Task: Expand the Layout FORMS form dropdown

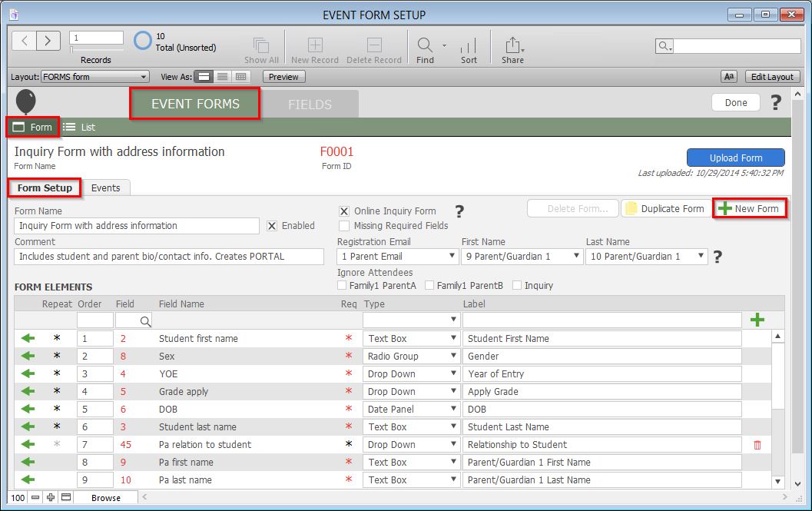Action: (x=95, y=77)
